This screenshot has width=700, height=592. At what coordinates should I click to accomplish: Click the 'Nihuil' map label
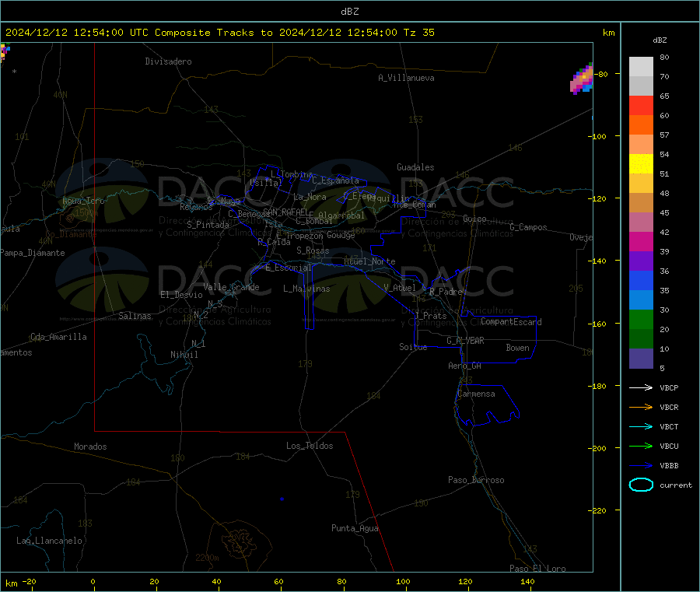(184, 355)
